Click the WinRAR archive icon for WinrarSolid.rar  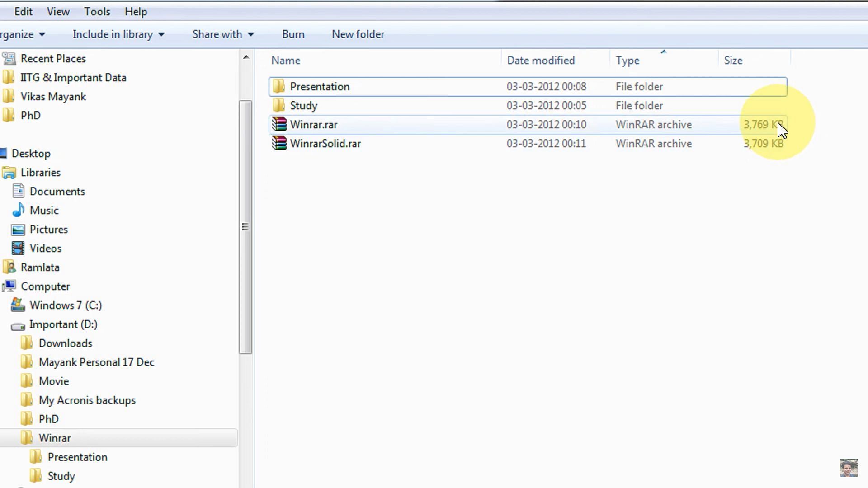(x=278, y=143)
